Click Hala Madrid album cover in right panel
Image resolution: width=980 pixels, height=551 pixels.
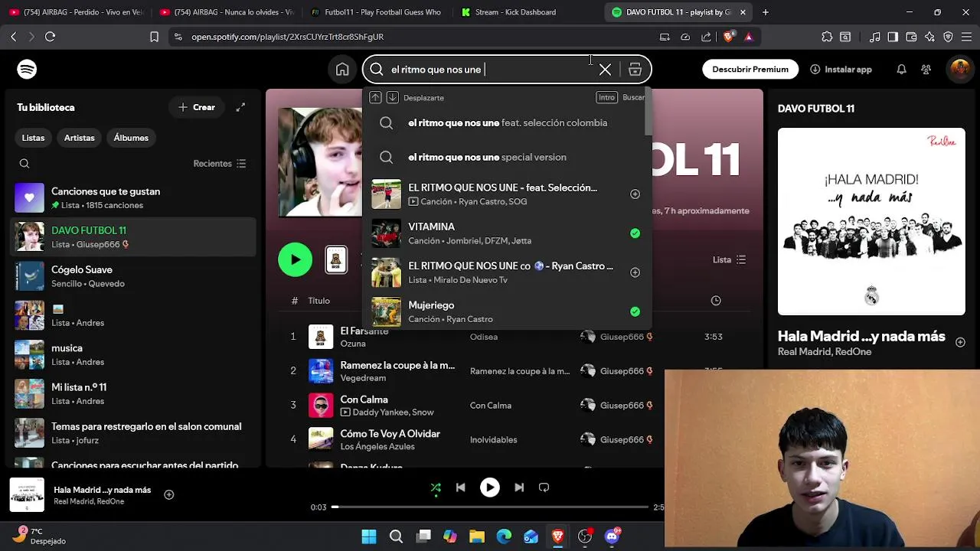(x=871, y=222)
